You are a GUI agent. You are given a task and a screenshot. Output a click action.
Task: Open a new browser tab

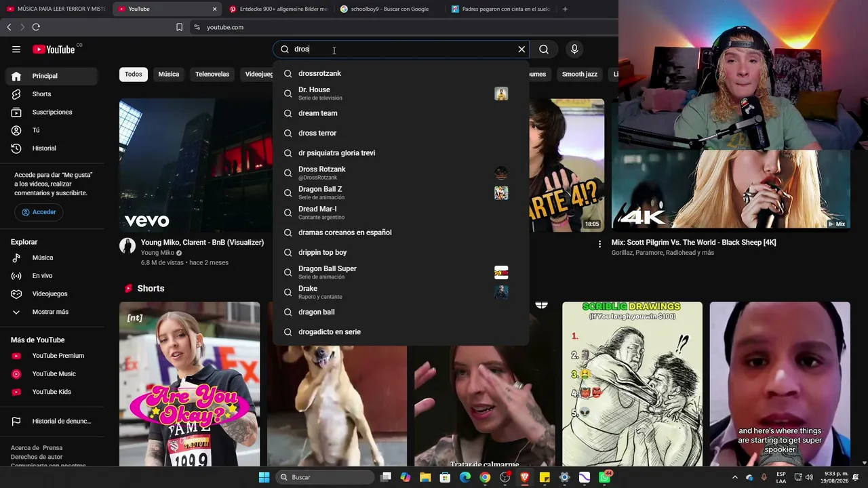(x=565, y=9)
